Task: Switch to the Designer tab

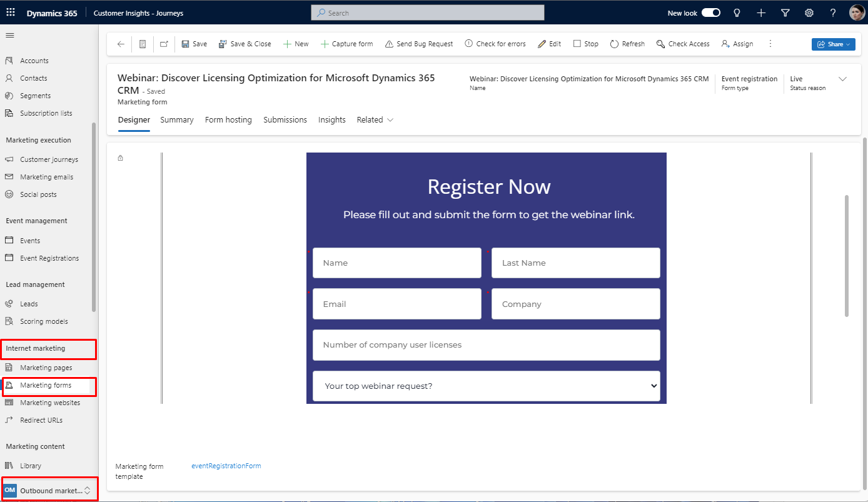Action: click(134, 119)
